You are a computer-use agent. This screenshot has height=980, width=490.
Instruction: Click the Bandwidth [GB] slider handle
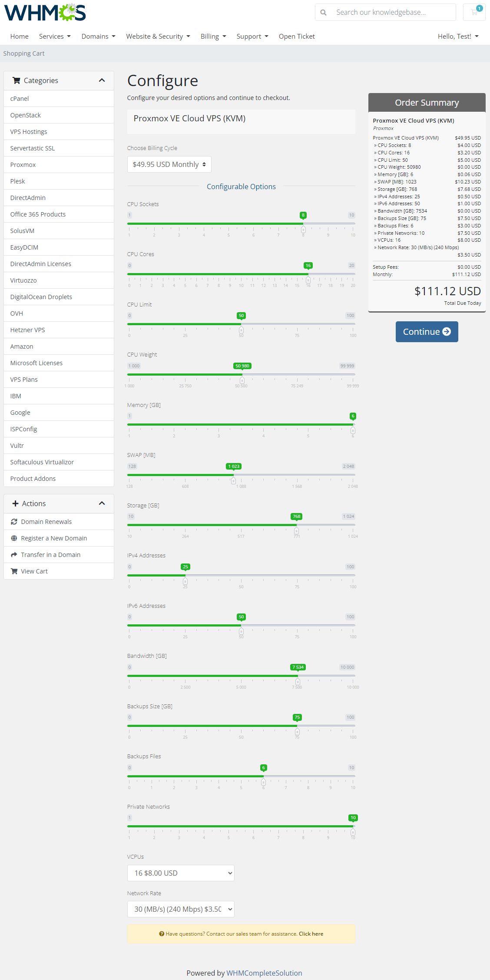pos(298,681)
